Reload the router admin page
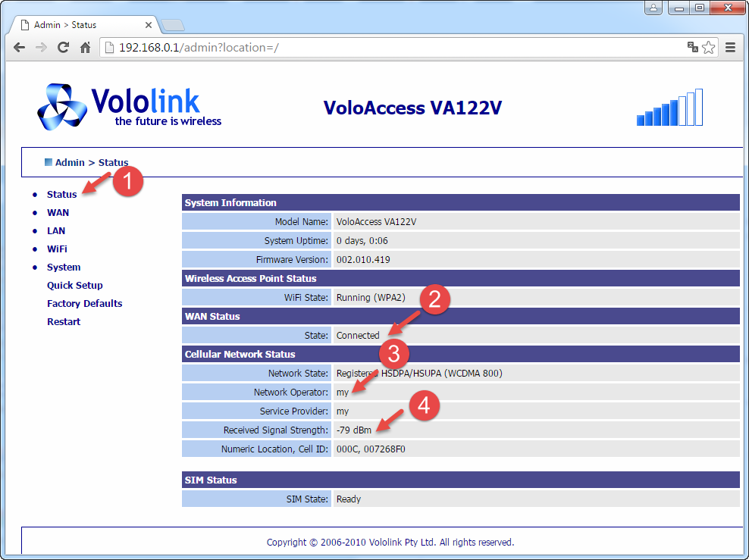This screenshot has width=749, height=560. [x=63, y=47]
